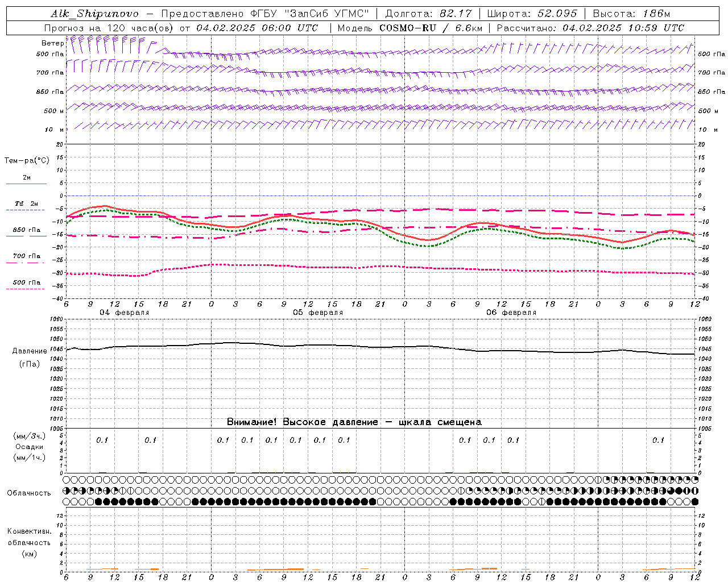Viewport: 728px width, 582px height.
Task: Click the 'Осадки' precipitation label
Action: pyautogui.click(x=29, y=447)
